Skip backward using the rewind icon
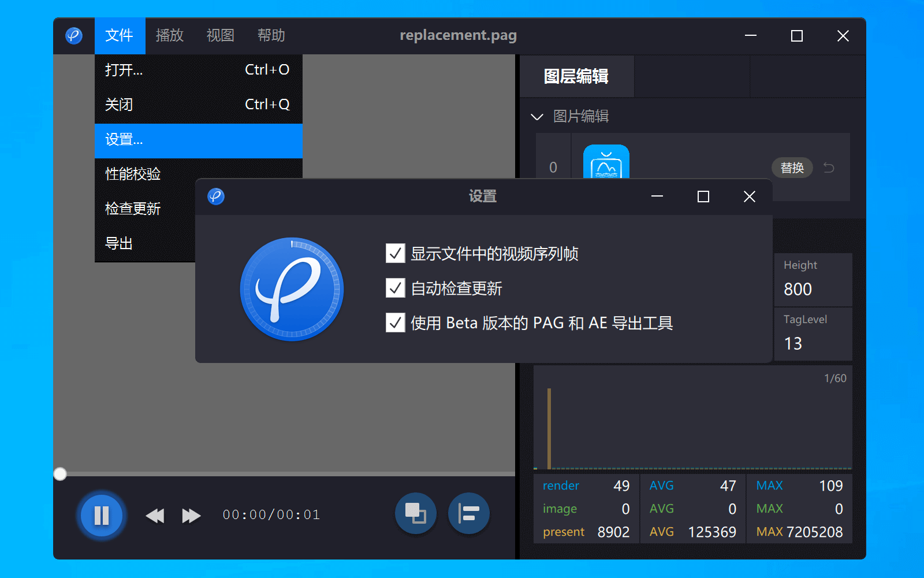Screen dimensions: 924x578 point(155,515)
